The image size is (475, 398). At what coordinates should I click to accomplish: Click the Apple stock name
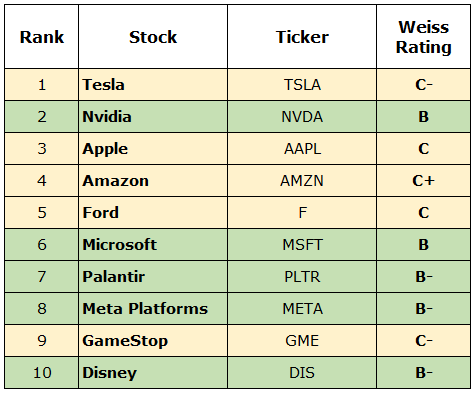105,149
